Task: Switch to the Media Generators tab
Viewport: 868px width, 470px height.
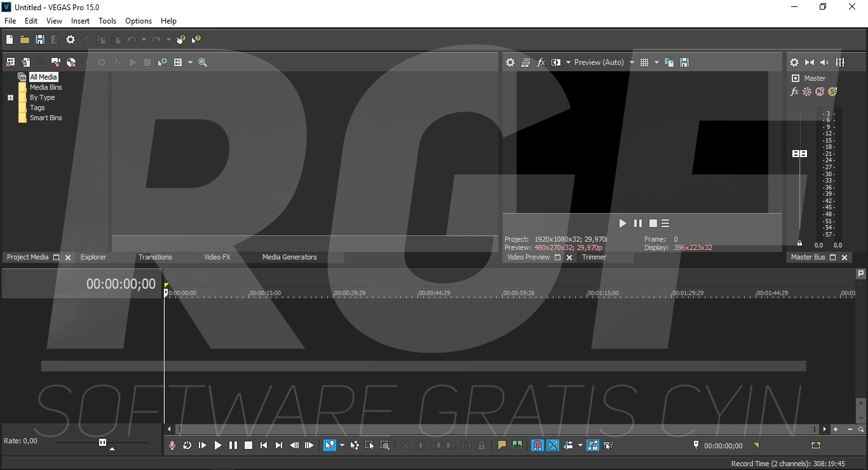Action: pos(290,257)
